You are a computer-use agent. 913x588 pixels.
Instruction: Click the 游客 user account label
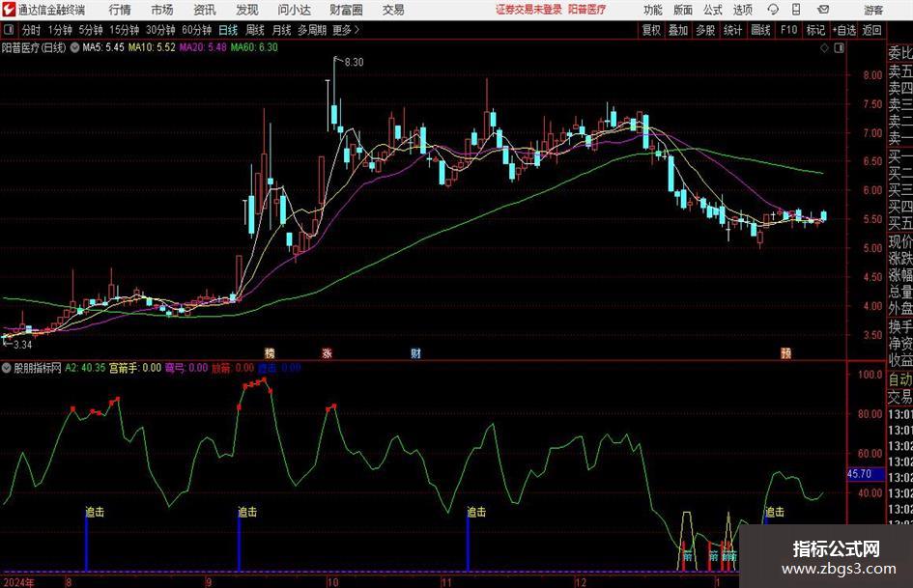872,10
